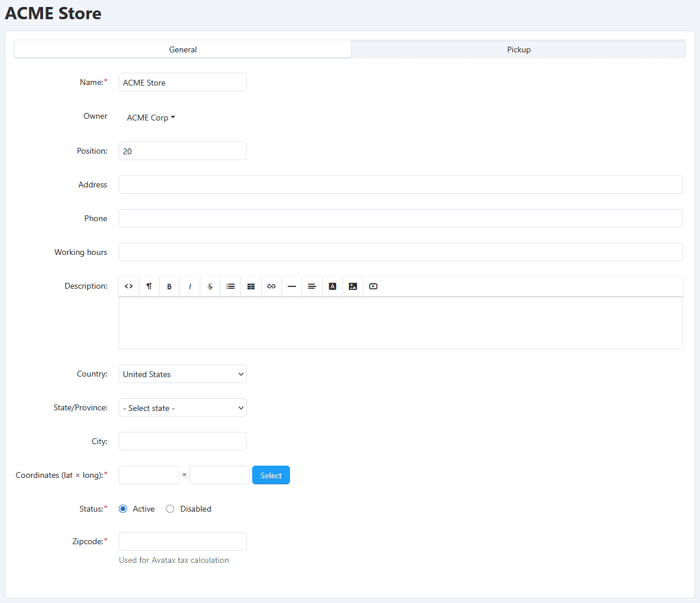The image size is (700, 603).
Task: Click into the Phone input field
Action: click(401, 218)
